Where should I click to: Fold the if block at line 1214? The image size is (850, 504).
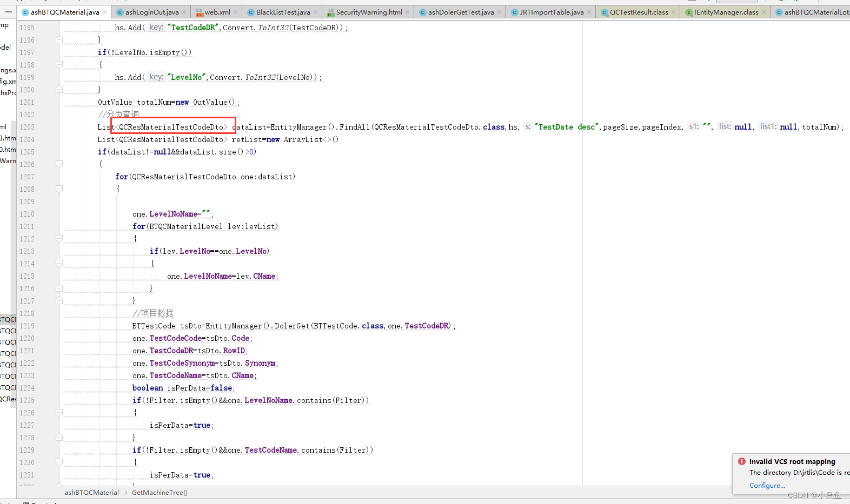pos(59,263)
